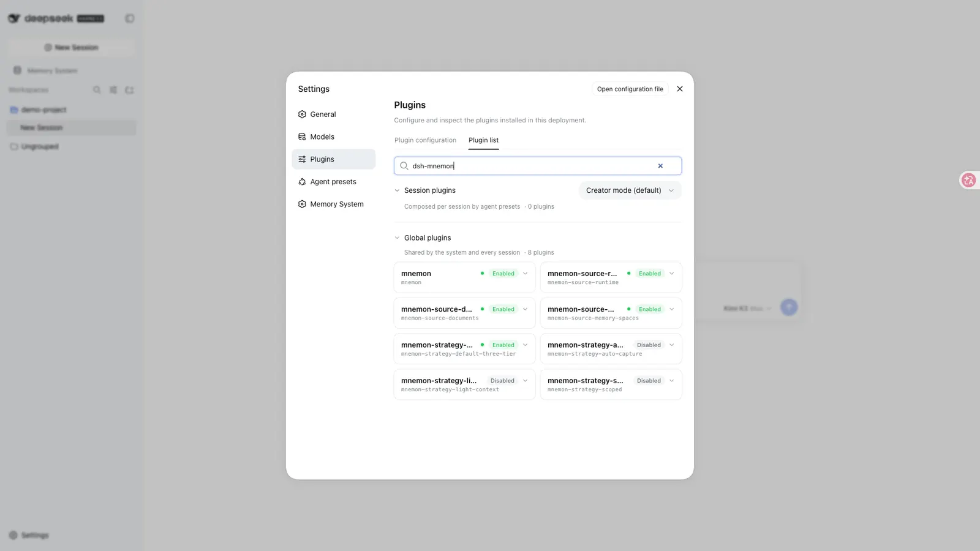Viewport: 980px width, 551px height.
Task: Click Enabled badge on mnemon-source-memory-spaces
Action: (649, 309)
